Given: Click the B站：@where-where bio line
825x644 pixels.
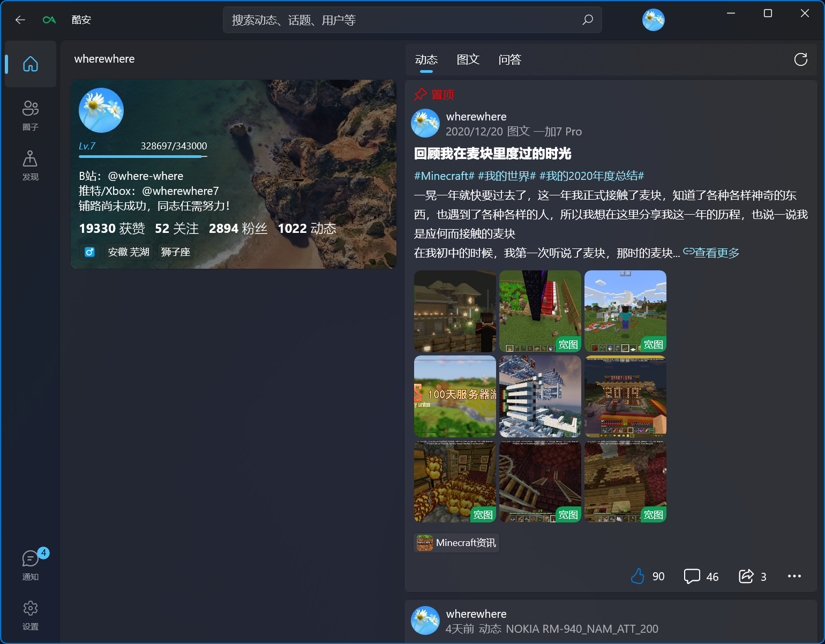Looking at the screenshot, I should 131,176.
